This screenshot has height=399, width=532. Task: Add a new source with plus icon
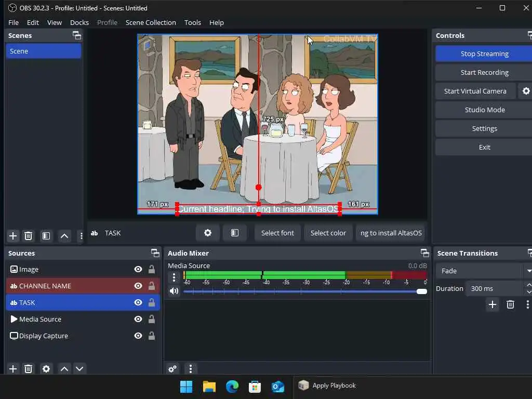(13, 369)
